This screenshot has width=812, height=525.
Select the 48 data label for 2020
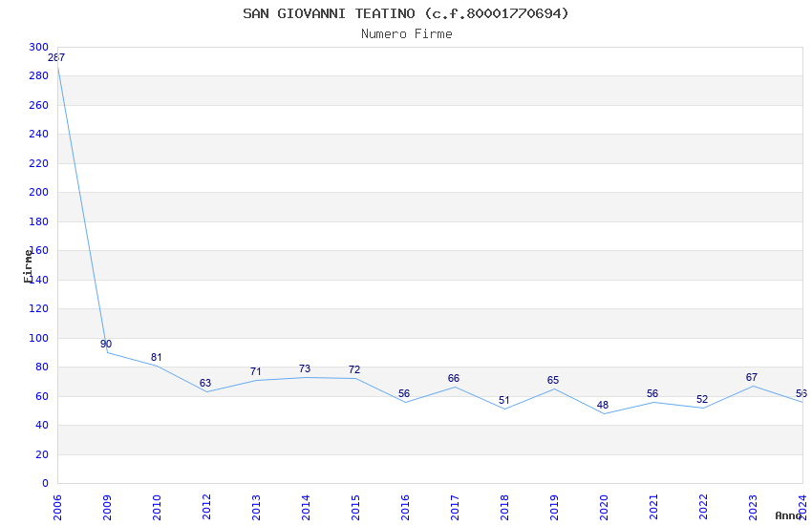[x=602, y=405]
